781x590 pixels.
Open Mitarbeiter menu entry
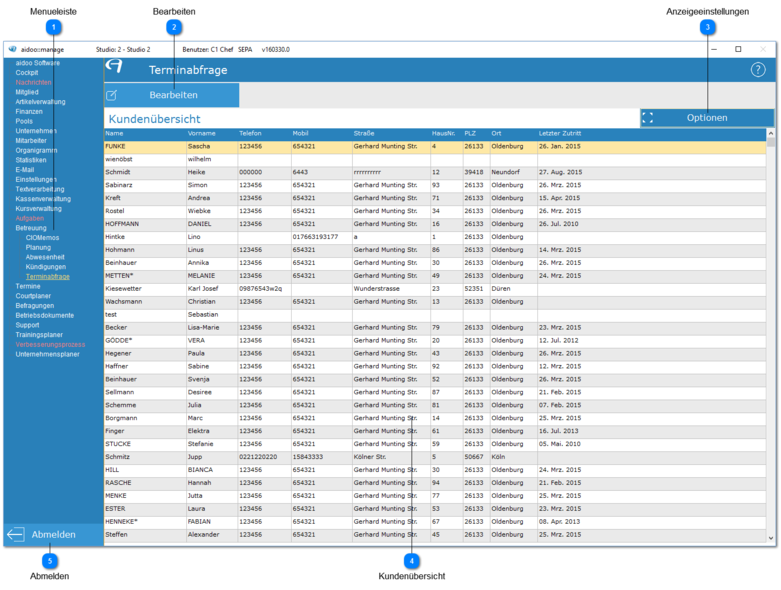(31, 141)
